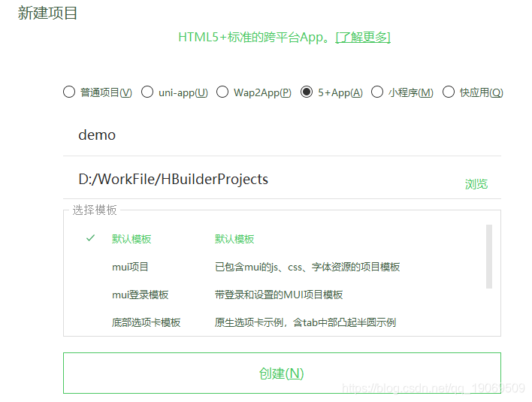Click the template list scrollbar thumb
Viewport: 532px width, 402px height.
pyautogui.click(x=489, y=256)
